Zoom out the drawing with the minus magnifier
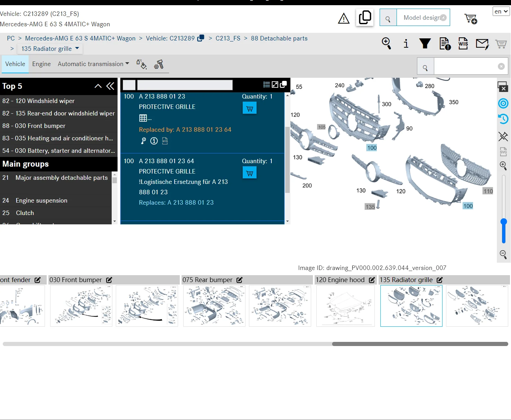 pyautogui.click(x=503, y=255)
